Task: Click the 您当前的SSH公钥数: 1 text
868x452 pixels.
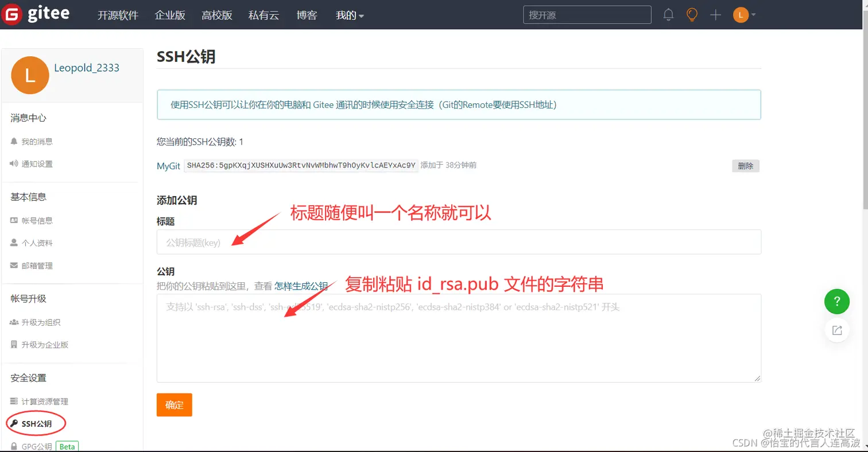Action: [200, 142]
